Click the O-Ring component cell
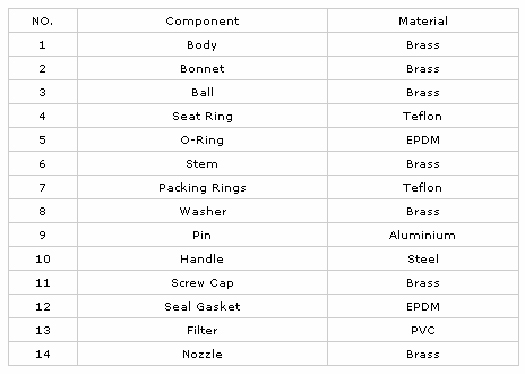Viewport: 525px width, 374px height. pyautogui.click(x=202, y=140)
